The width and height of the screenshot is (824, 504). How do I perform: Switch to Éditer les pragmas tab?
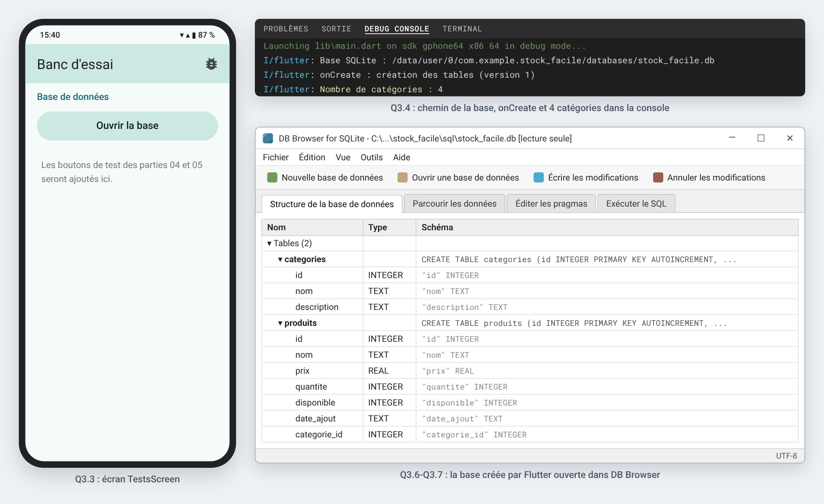(x=551, y=204)
